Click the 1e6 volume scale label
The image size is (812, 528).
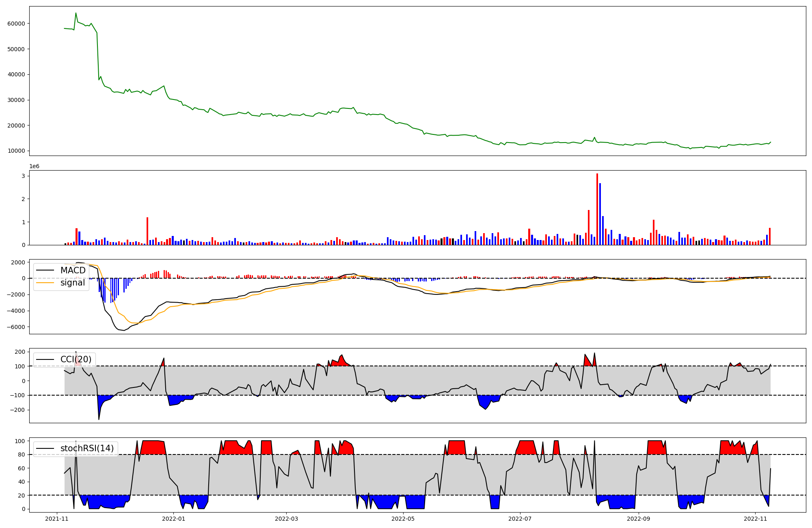tap(35, 166)
